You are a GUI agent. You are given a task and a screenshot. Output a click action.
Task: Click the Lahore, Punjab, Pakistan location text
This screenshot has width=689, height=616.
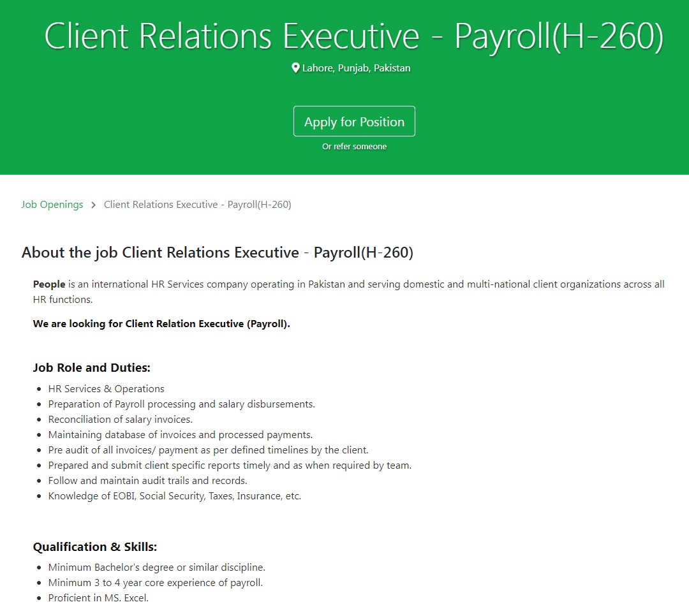(x=357, y=68)
